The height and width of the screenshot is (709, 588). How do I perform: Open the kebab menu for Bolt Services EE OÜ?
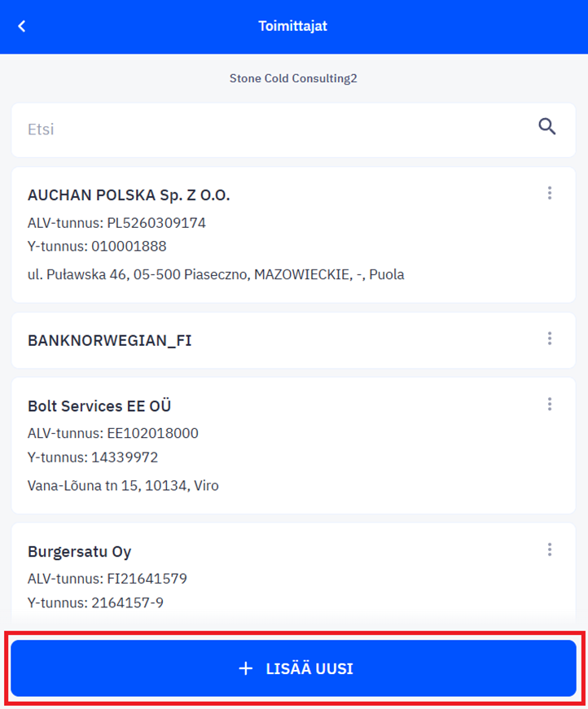tap(550, 405)
